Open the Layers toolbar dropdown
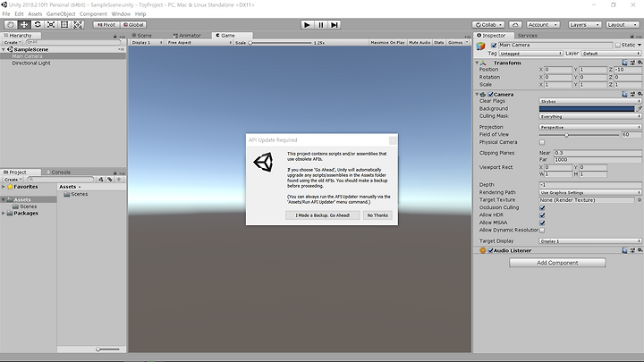644x362 pixels. pyautogui.click(x=584, y=25)
